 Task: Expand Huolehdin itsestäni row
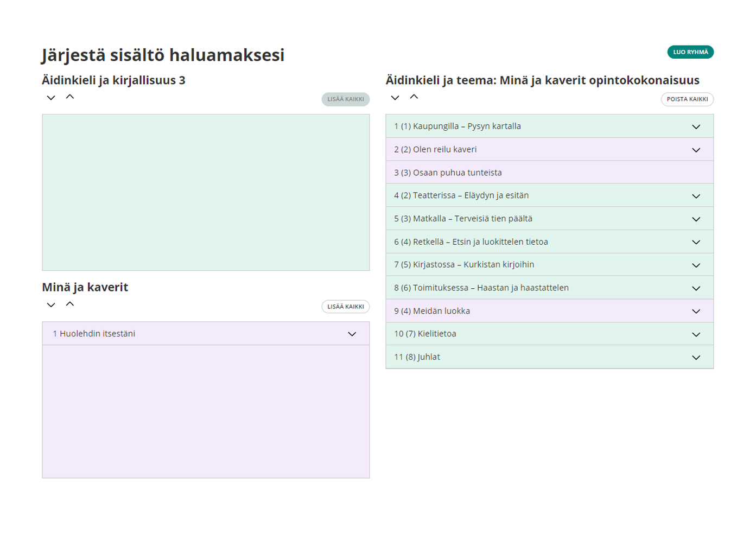(352, 334)
